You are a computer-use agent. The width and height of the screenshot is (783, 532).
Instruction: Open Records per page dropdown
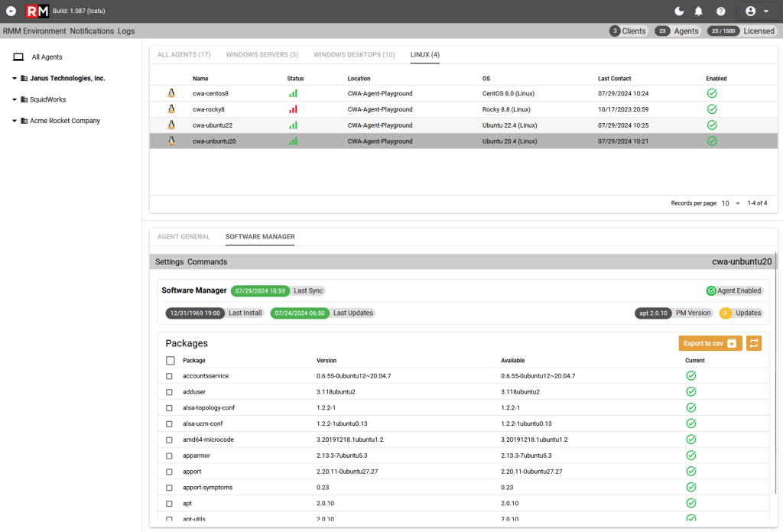[x=731, y=203]
